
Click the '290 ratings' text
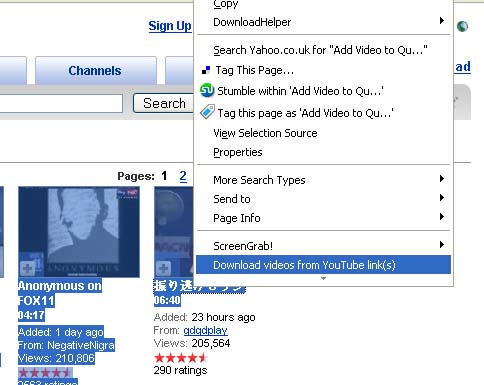pos(180,370)
